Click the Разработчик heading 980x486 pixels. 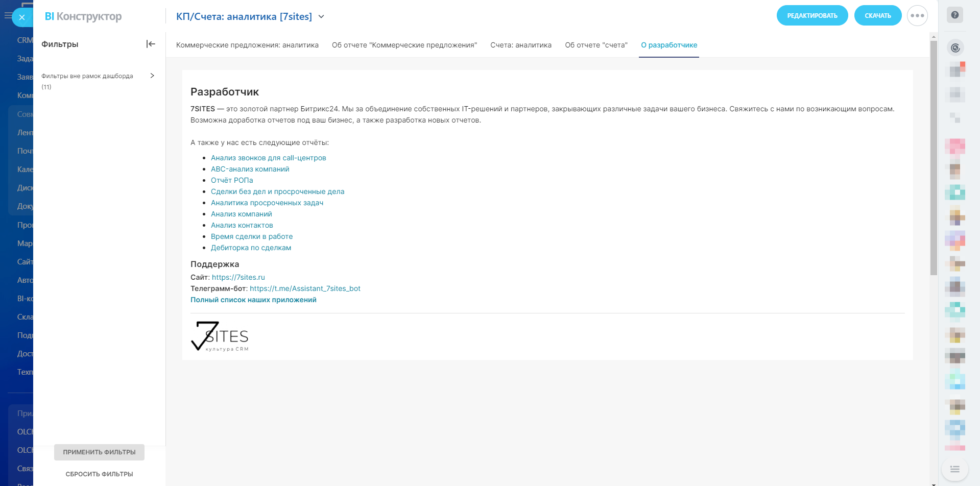[225, 92]
